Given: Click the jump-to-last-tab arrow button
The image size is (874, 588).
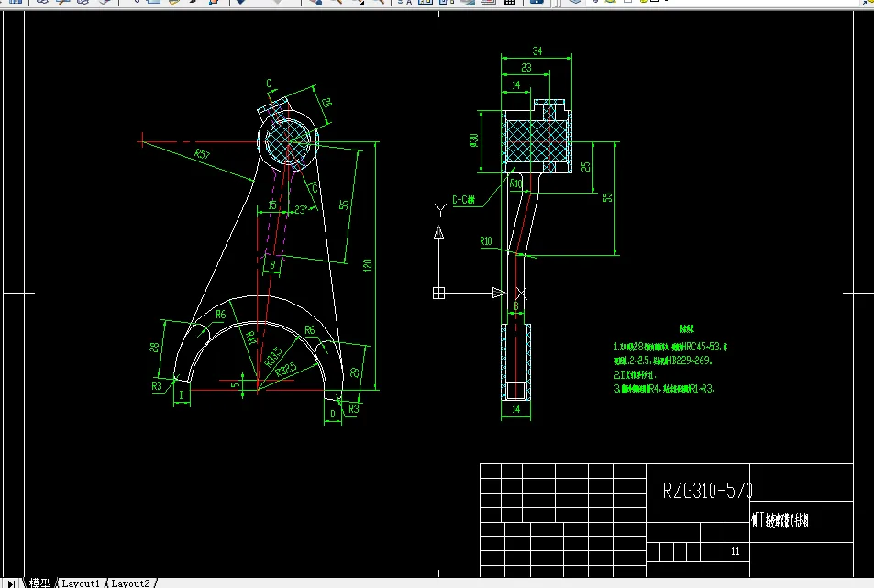Looking at the screenshot, I should (x=11, y=583).
